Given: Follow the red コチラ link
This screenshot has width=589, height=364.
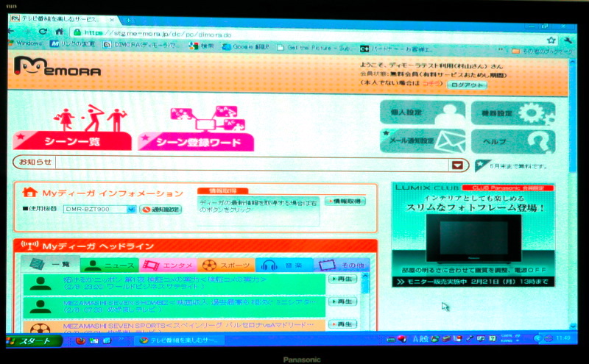Looking at the screenshot, I should pyautogui.click(x=431, y=83).
